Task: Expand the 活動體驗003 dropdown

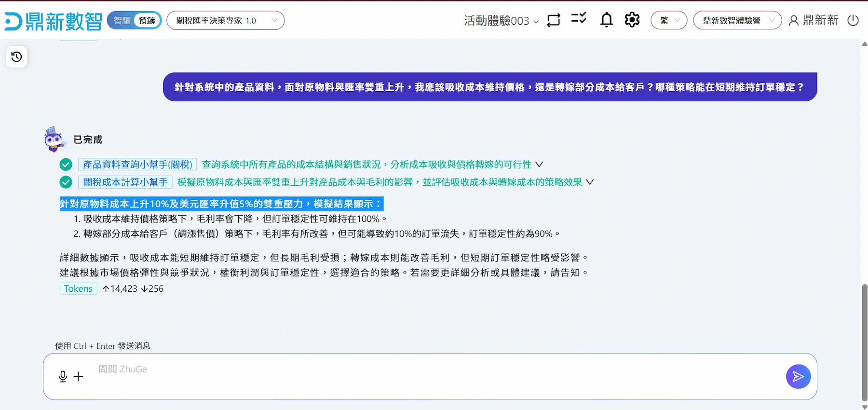Action: 501,21
